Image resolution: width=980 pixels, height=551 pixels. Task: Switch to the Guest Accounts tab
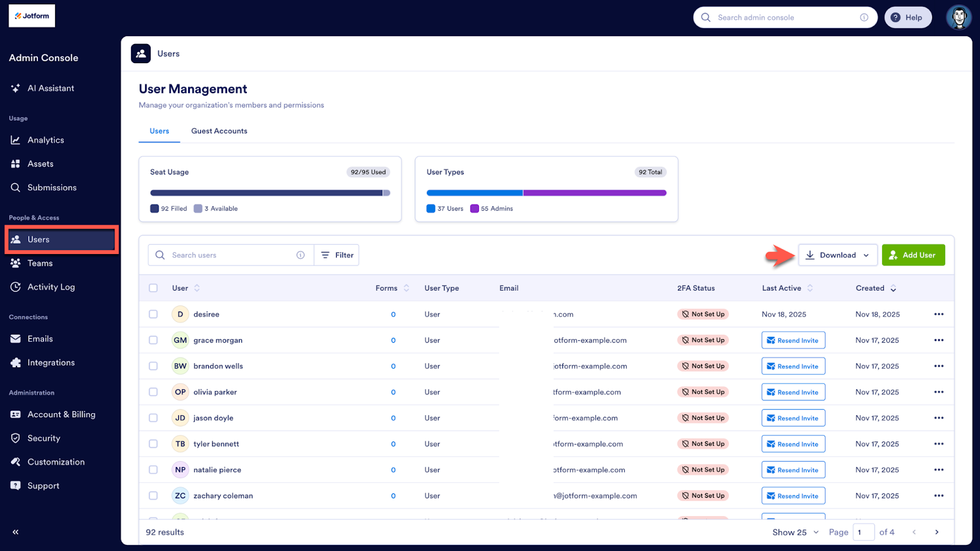coord(219,130)
